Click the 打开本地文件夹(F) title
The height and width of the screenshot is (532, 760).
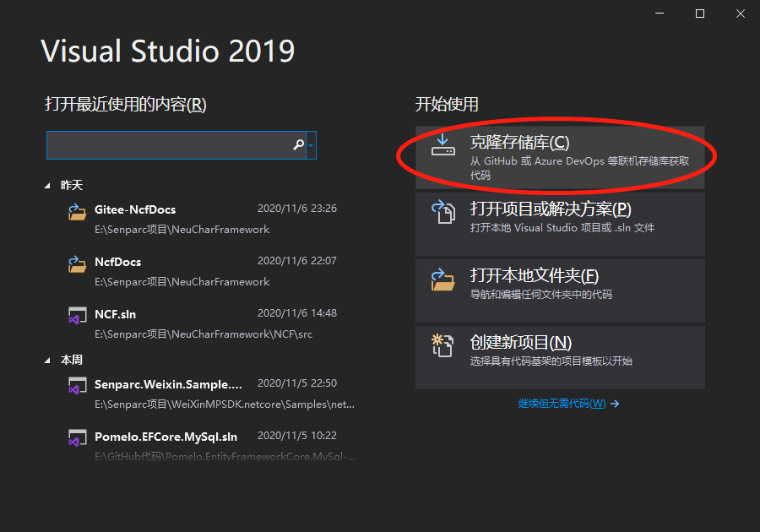point(535,275)
